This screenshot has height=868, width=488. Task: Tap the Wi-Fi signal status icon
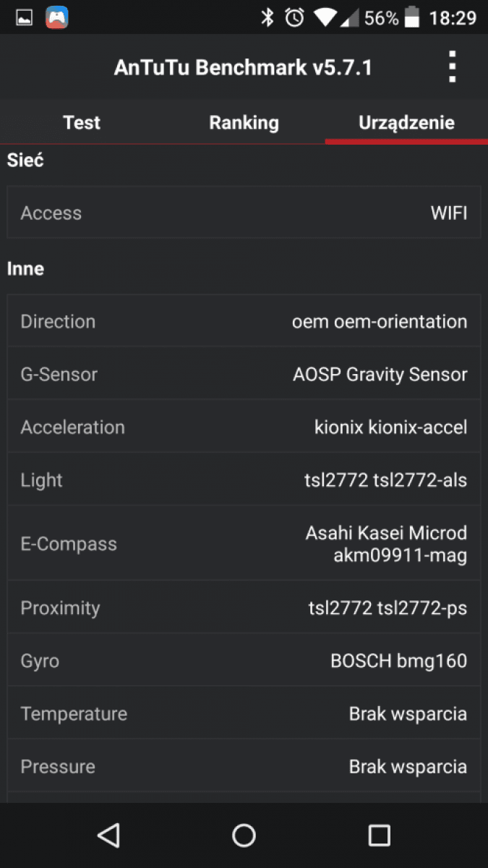point(326,18)
